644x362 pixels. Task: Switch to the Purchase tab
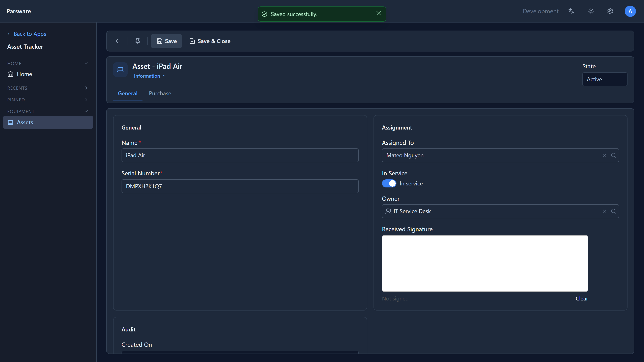(x=160, y=94)
